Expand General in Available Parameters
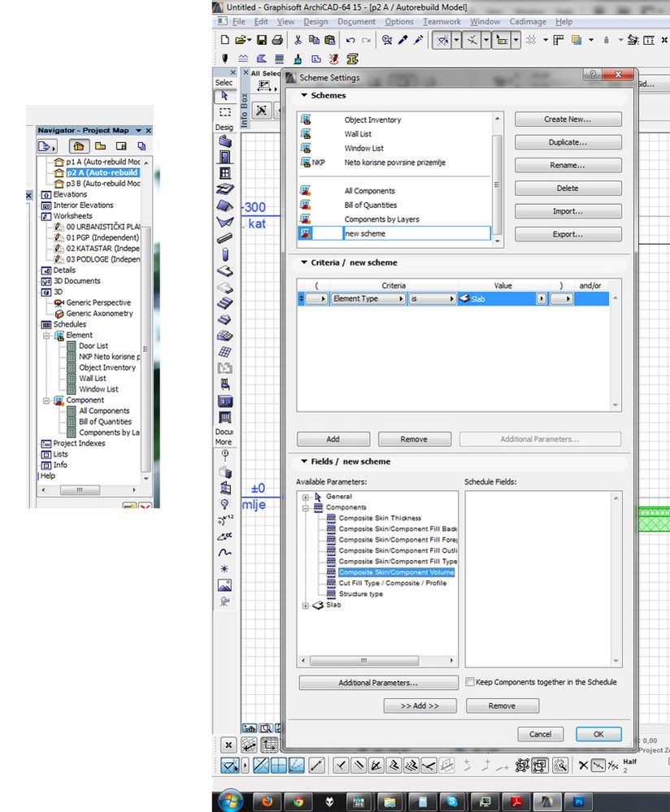Image resolution: width=670 pixels, height=812 pixels. pyautogui.click(x=306, y=497)
